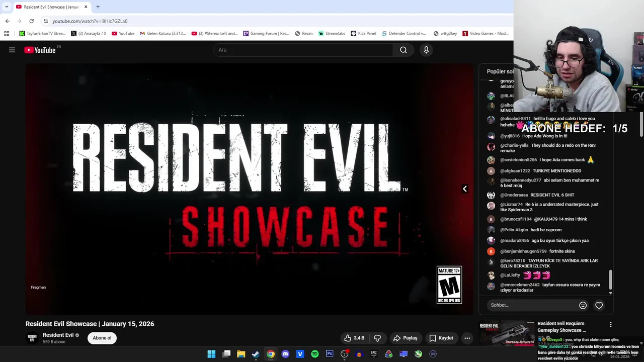Send a heart reaction in chat
644x362 pixels.
click(x=599, y=305)
